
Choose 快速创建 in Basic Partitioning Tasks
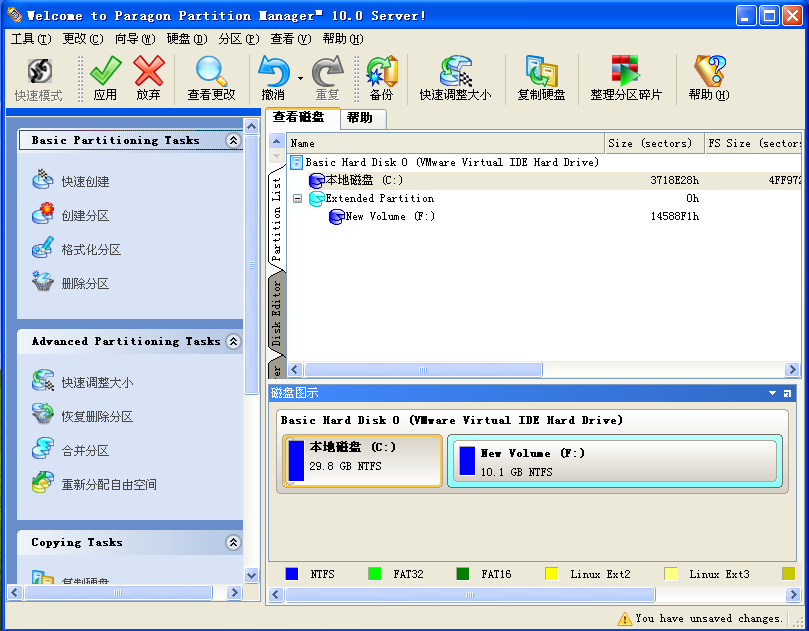coord(71,181)
